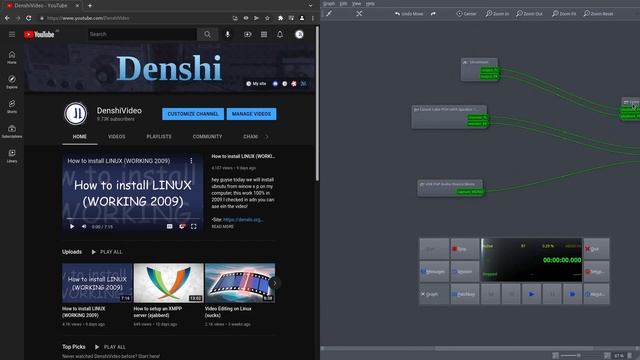The image size is (640, 360).
Task: Open the Help menu in the graph window
Action: (370, 4)
